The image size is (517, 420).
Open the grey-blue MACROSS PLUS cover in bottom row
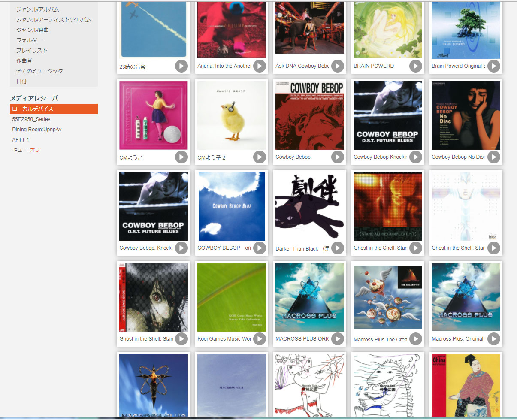click(232, 385)
